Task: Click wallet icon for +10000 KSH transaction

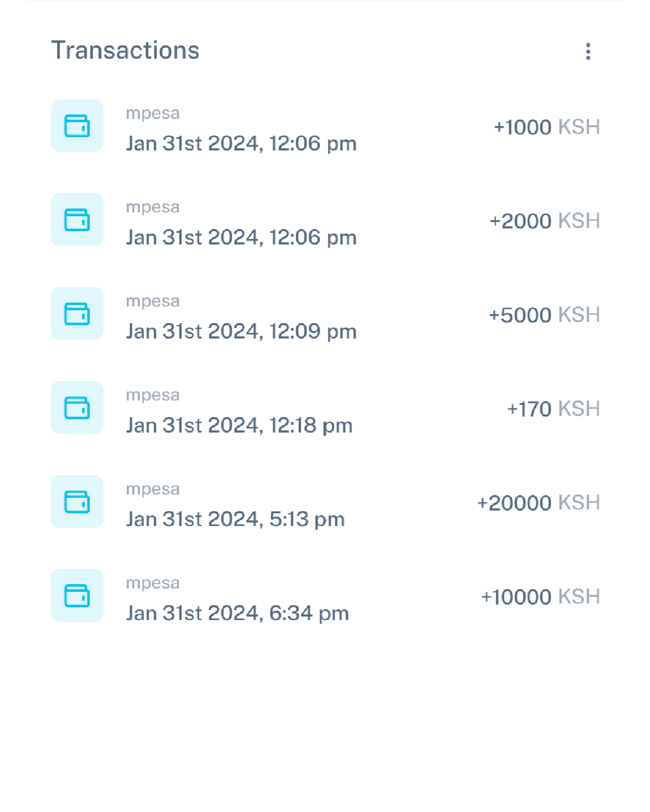Action: (77, 596)
